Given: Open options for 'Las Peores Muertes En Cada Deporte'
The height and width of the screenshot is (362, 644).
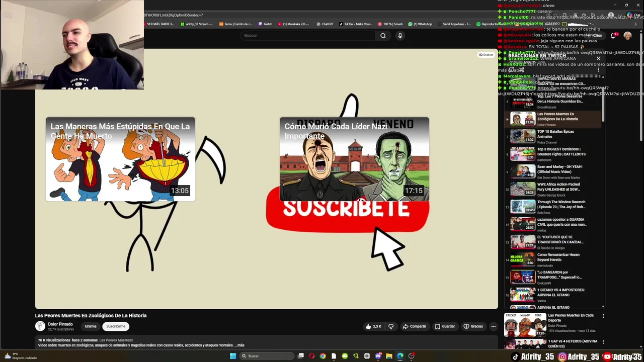Looking at the screenshot, I should click(x=603, y=316).
